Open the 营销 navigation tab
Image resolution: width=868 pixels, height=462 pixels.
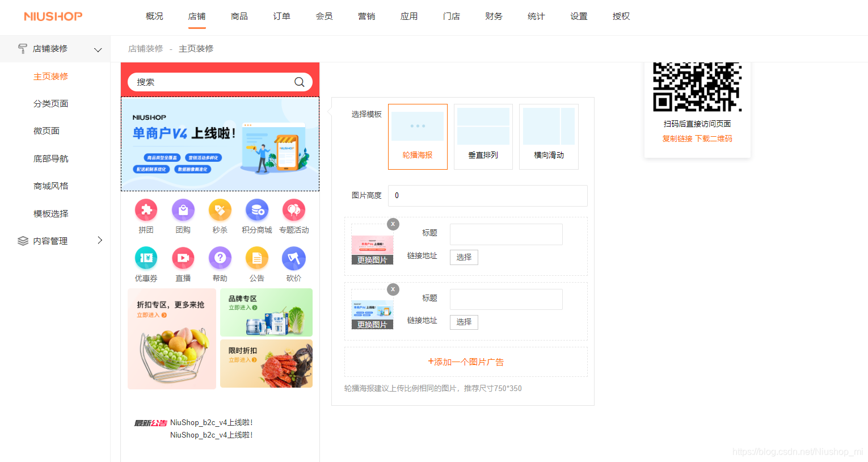click(x=366, y=16)
